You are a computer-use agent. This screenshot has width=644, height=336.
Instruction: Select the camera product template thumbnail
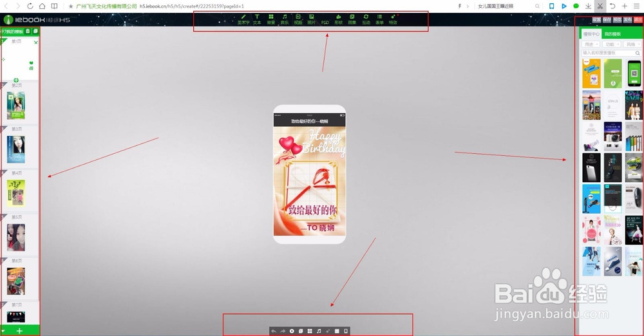613,136
